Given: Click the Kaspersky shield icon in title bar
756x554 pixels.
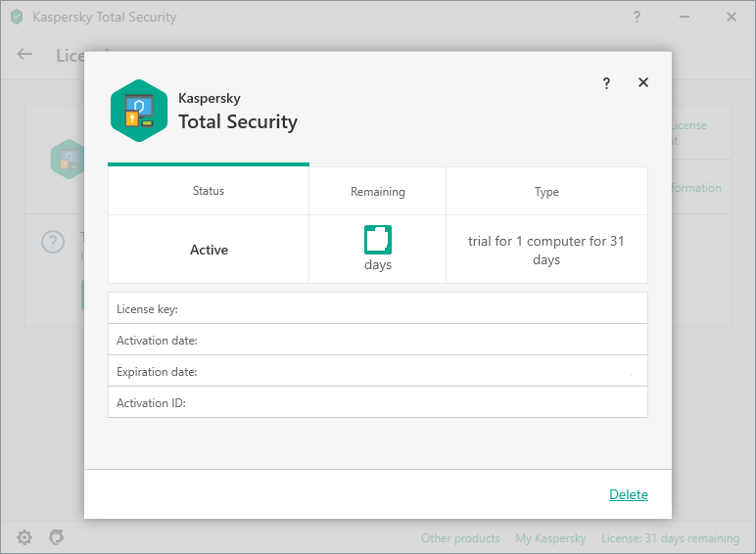Looking at the screenshot, I should click(x=17, y=17).
